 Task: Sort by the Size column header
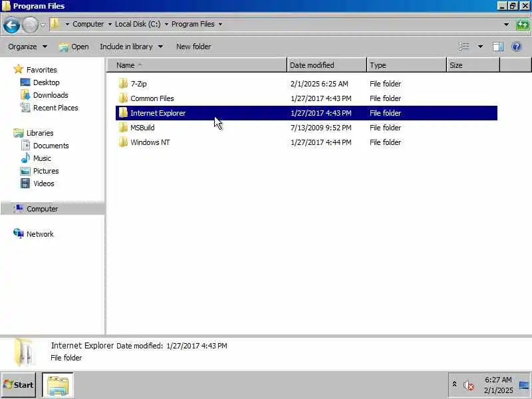point(473,65)
